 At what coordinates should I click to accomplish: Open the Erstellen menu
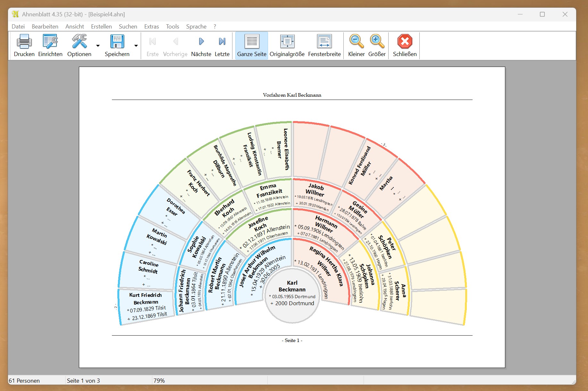tap(101, 27)
